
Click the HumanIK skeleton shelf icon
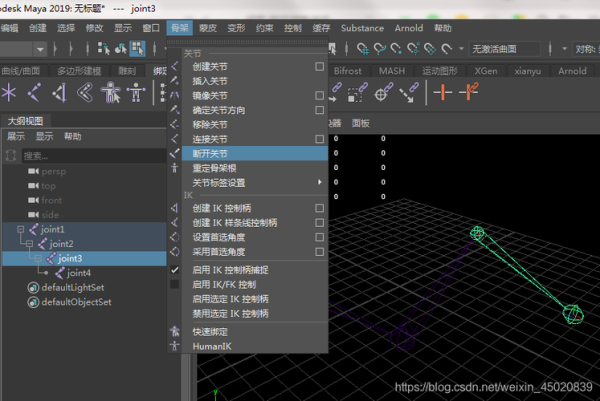[x=136, y=93]
